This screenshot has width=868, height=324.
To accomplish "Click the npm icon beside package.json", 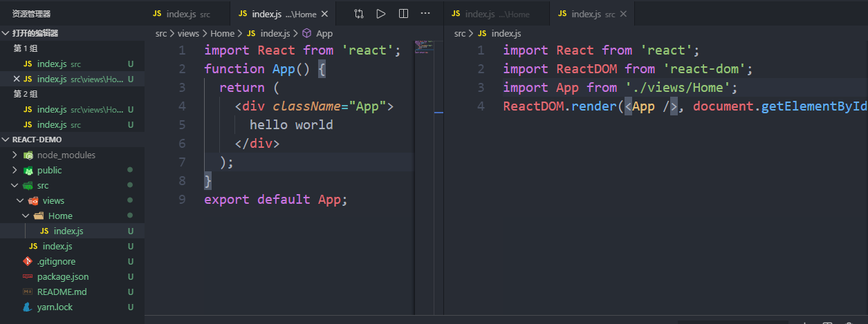I will click(28, 277).
